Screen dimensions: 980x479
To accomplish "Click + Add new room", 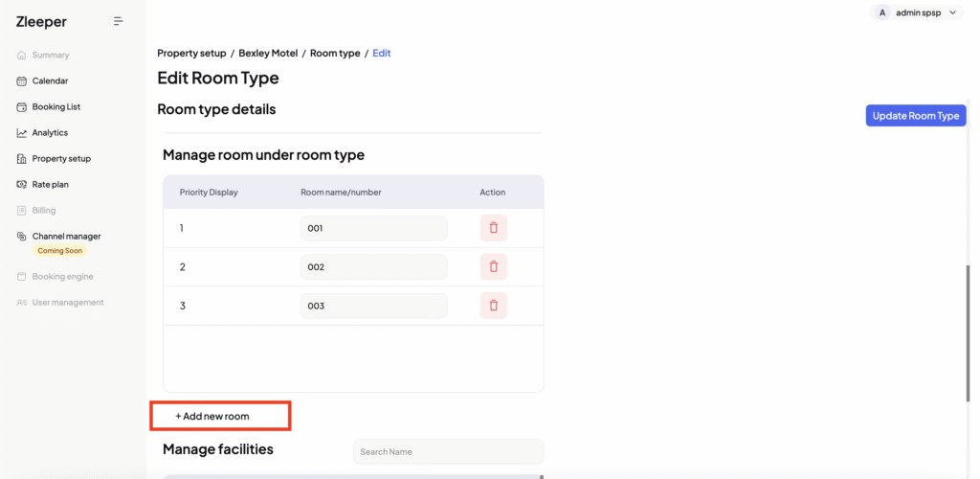I will tap(212, 417).
